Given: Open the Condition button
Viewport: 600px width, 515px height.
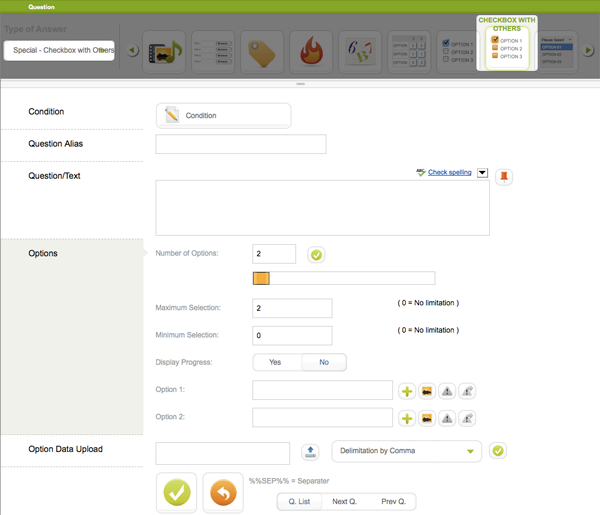Looking at the screenshot, I should click(223, 116).
